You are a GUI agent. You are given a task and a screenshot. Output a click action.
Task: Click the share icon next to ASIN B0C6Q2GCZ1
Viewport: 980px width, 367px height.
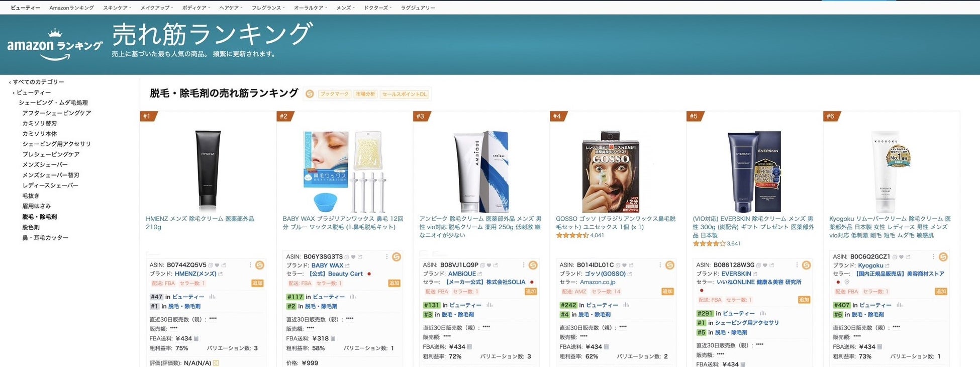908,257
